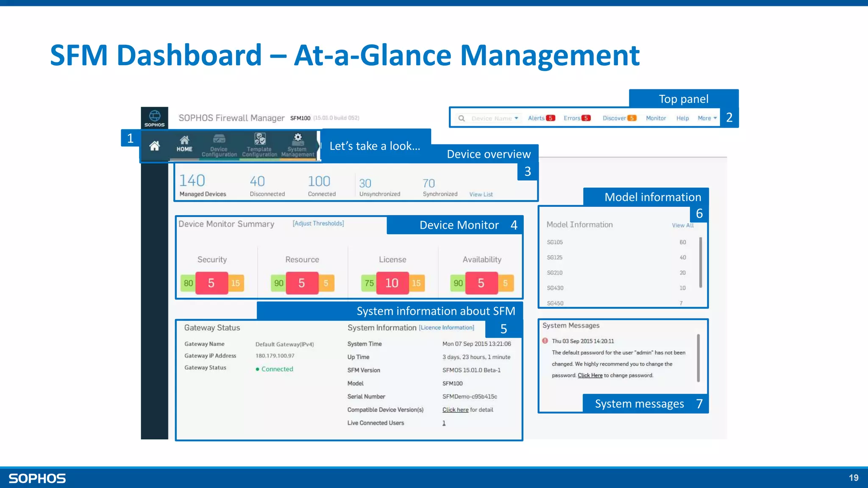
Task: Click the red License 10 box
Action: [x=392, y=283]
